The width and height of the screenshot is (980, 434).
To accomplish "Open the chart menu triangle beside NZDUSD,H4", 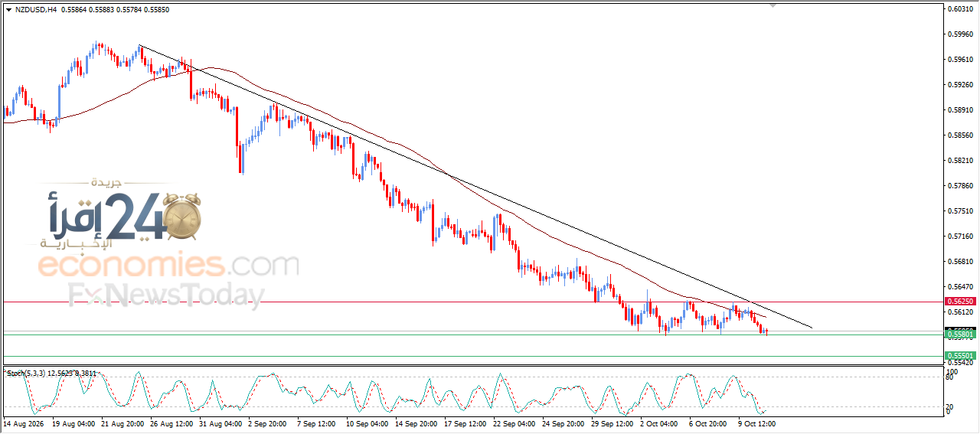I will [x=8, y=10].
